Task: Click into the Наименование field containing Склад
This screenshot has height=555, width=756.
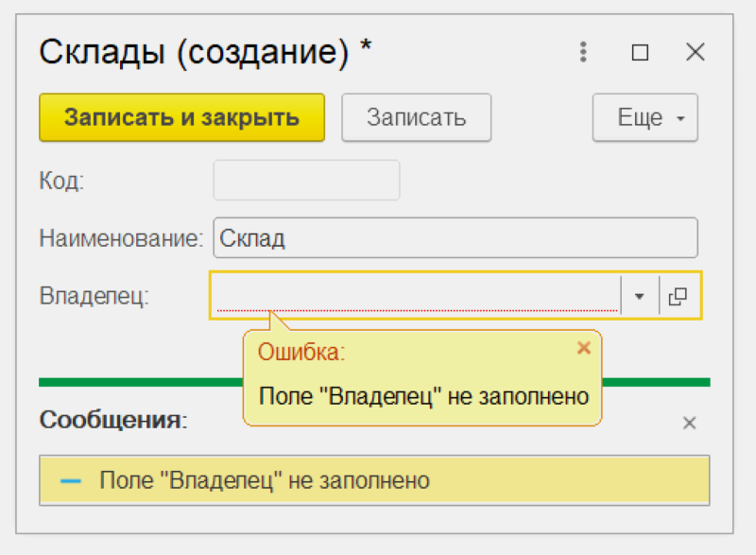Action: (455, 237)
